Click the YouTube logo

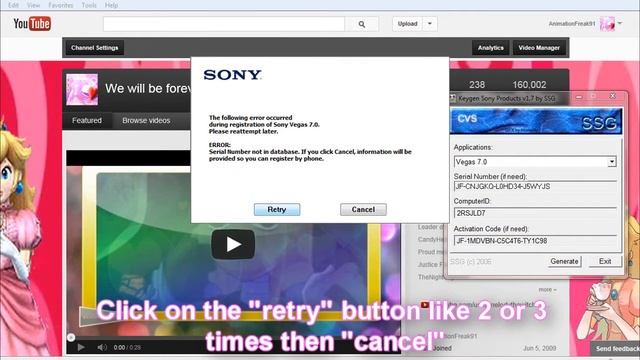[32, 24]
